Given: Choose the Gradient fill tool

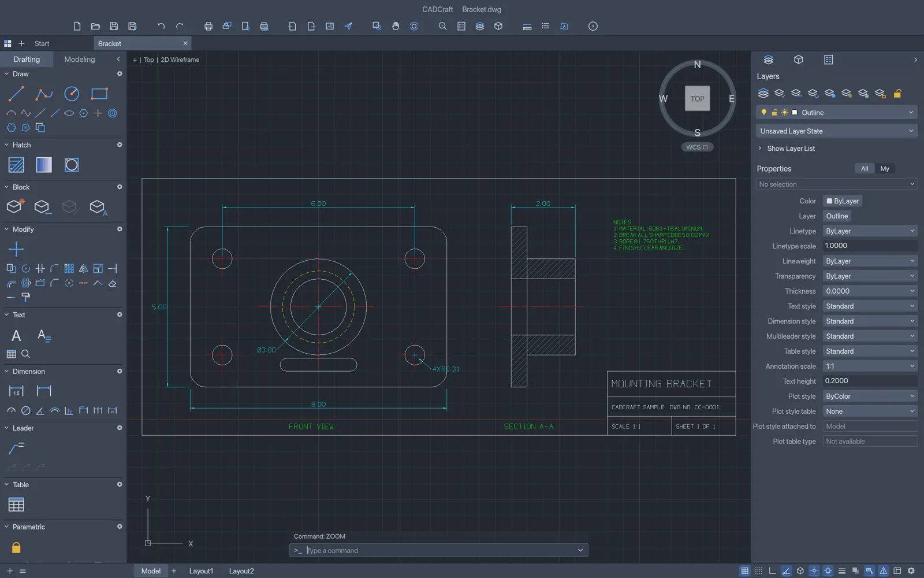Looking at the screenshot, I should coord(44,165).
